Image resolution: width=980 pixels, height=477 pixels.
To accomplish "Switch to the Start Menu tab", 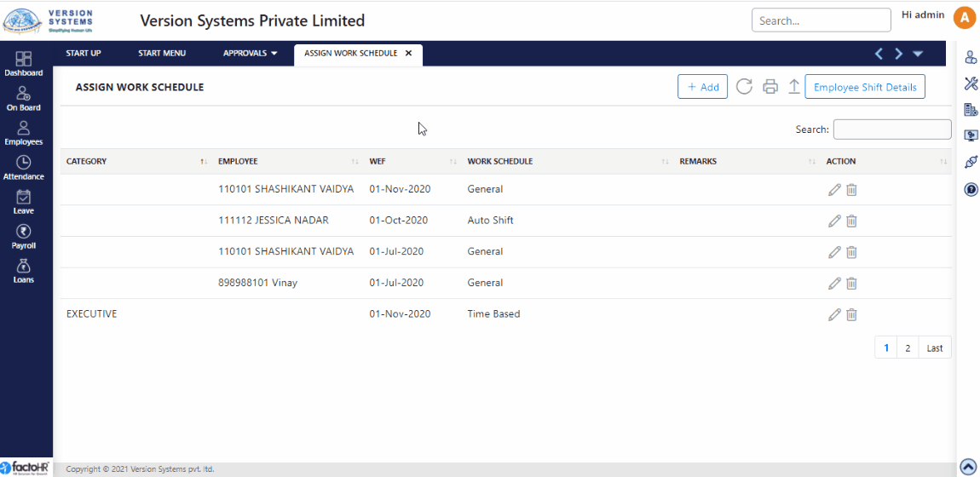I will 162,54.
